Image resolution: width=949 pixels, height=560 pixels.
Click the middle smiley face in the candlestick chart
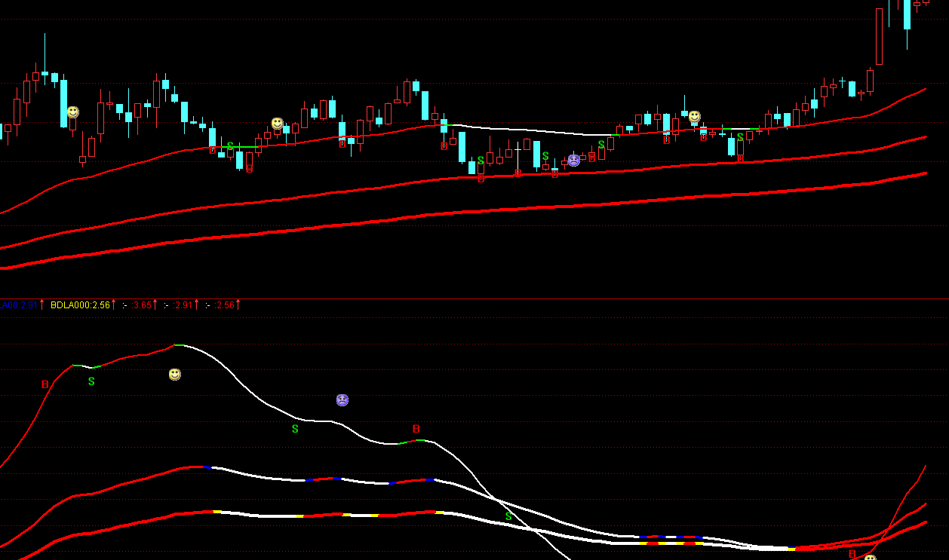(278, 123)
